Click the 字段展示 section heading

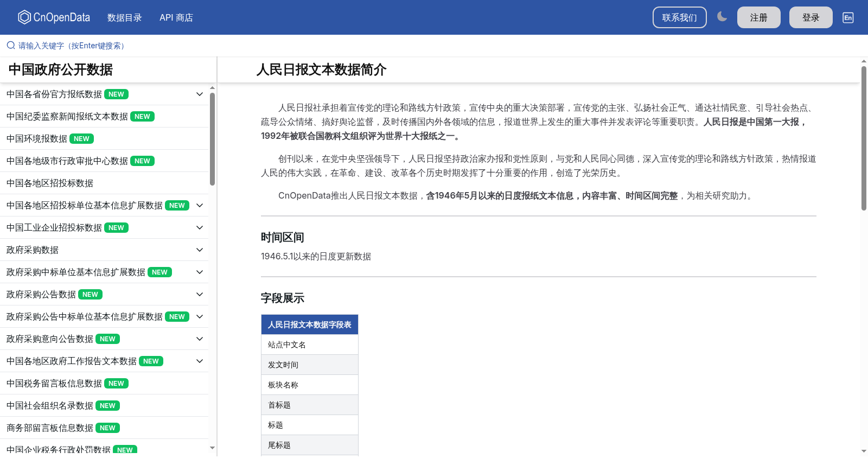pyautogui.click(x=282, y=298)
